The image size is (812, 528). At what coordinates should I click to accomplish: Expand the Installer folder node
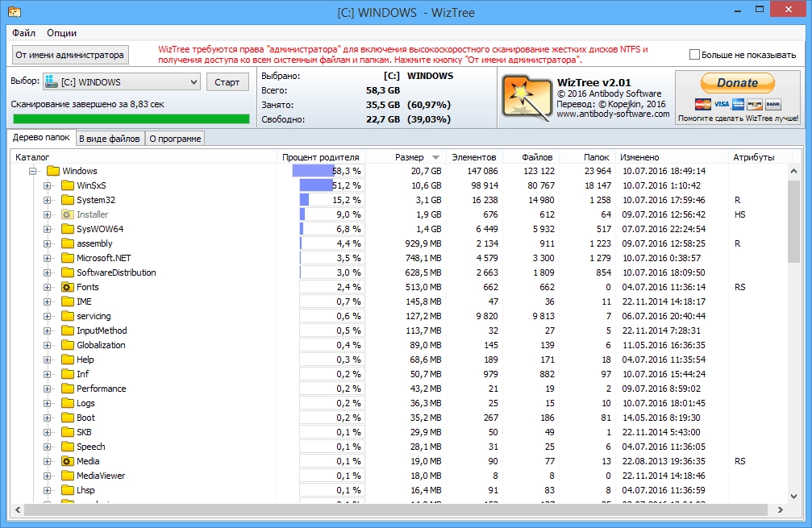[47, 214]
